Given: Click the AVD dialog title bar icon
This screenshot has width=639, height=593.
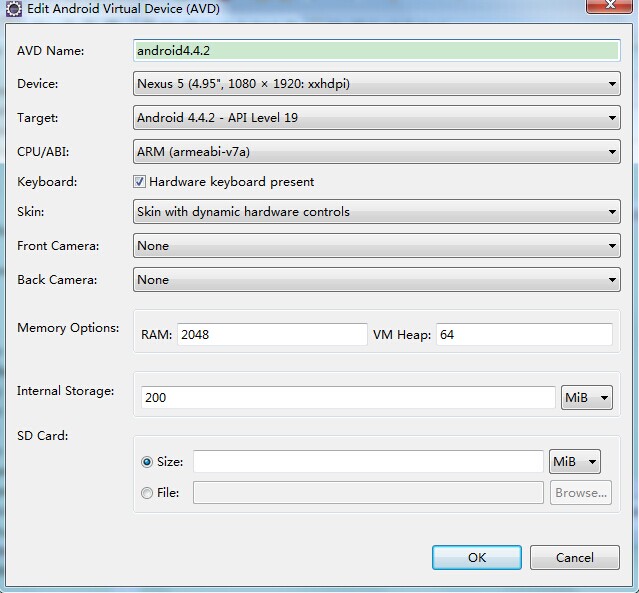Looking at the screenshot, I should click(x=14, y=8).
